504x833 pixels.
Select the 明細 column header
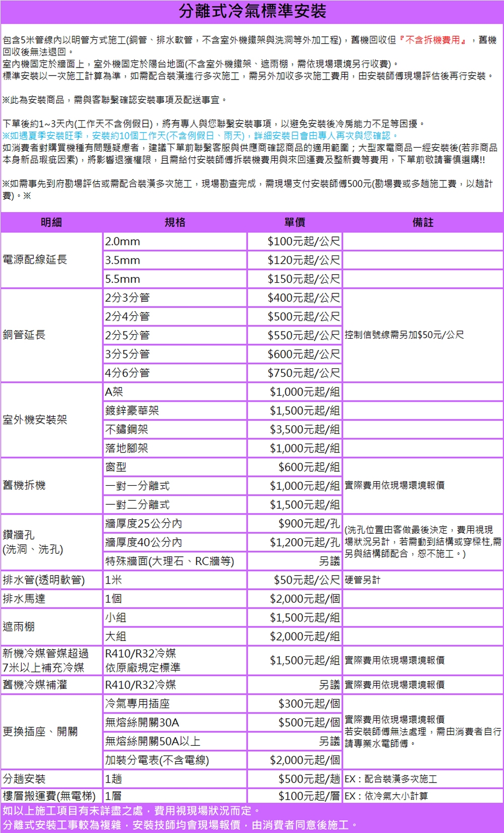coord(51,222)
